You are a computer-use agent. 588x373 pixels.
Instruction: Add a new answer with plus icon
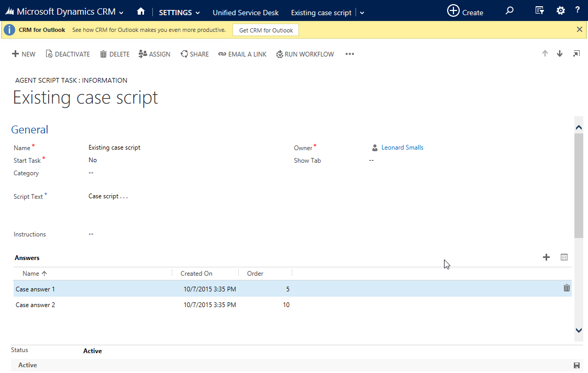pyautogui.click(x=546, y=257)
